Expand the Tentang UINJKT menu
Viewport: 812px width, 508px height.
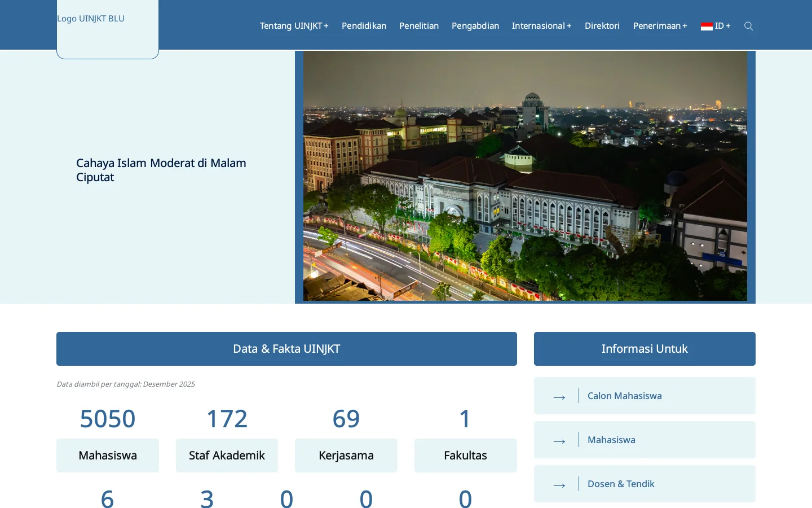coord(294,26)
